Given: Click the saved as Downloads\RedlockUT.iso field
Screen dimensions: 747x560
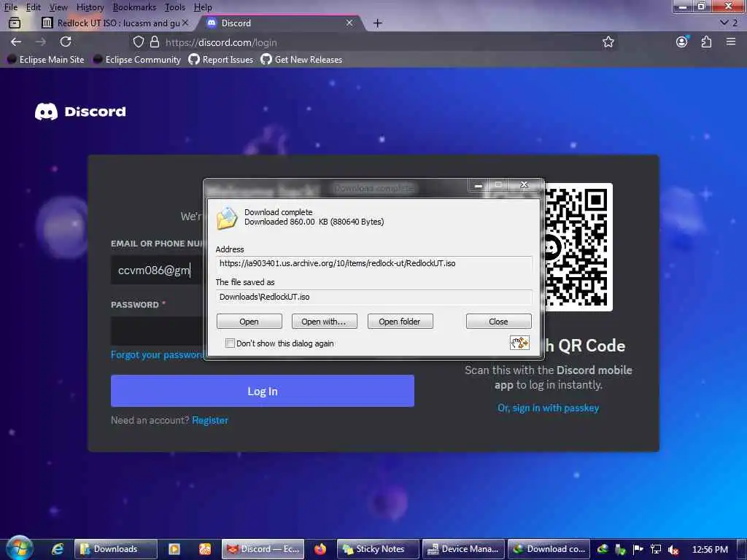Looking at the screenshot, I should 374,297.
